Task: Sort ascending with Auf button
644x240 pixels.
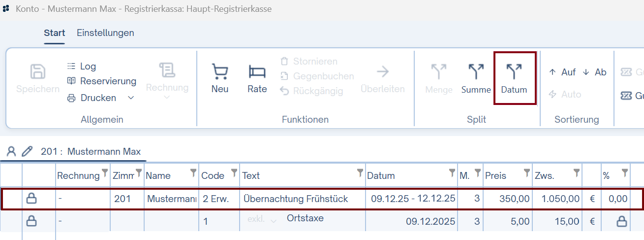Action: pos(562,72)
